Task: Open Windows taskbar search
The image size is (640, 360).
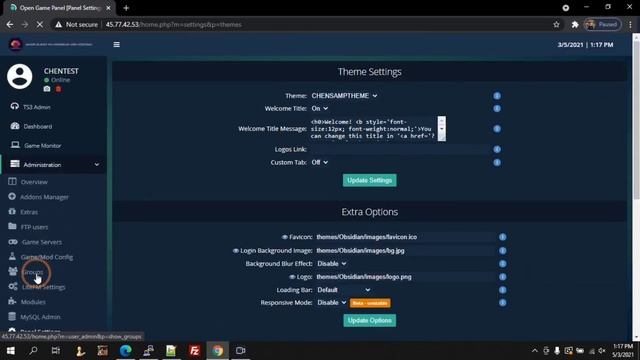Action: [33, 351]
